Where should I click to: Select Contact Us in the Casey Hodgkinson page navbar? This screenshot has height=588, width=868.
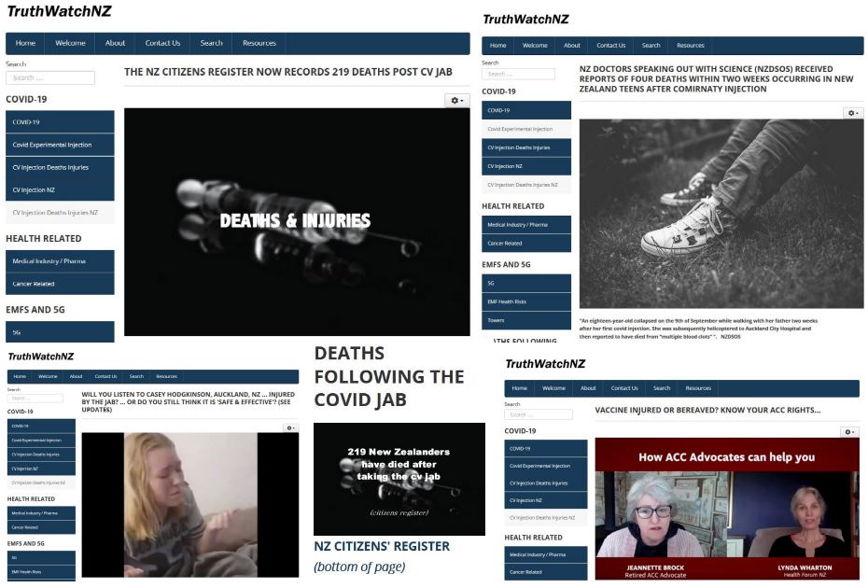click(x=105, y=376)
